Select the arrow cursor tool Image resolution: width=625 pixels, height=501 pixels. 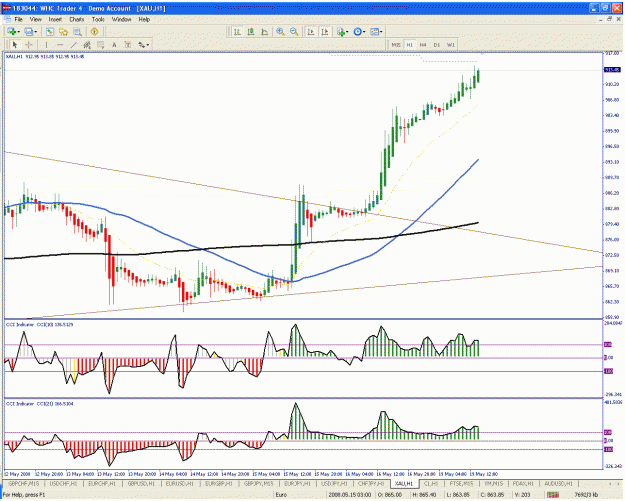coord(15,45)
